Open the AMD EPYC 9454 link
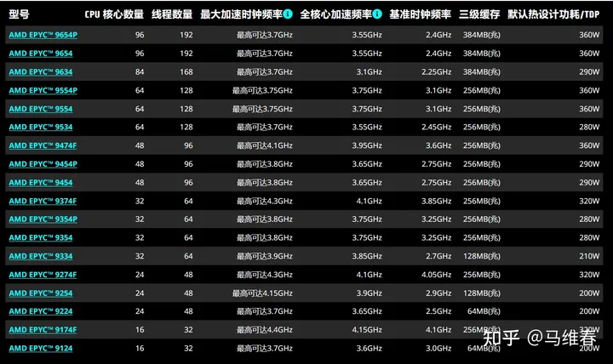Viewport: 613px width, 364px height. tap(41, 182)
